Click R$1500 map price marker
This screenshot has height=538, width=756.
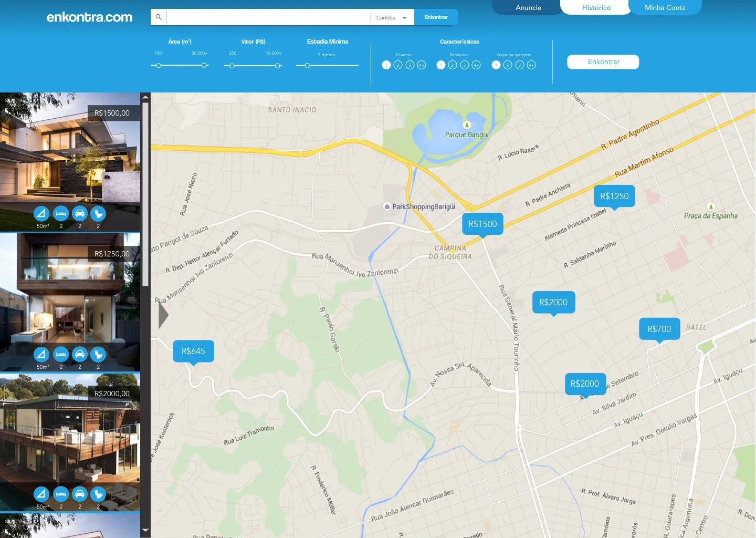tap(482, 224)
